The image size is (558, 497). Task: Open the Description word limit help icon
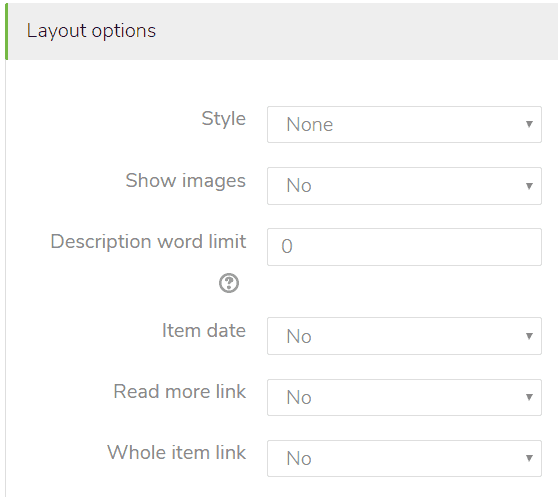coord(229,283)
